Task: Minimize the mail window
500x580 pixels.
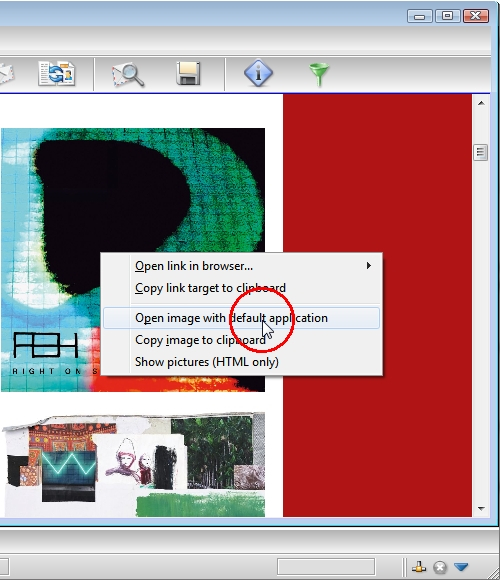Action: click(419, 16)
